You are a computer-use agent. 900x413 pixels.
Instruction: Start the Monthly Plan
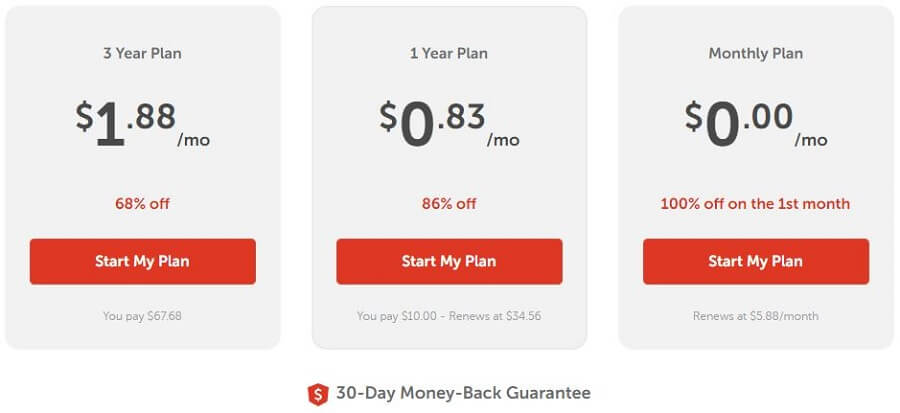[x=756, y=262]
